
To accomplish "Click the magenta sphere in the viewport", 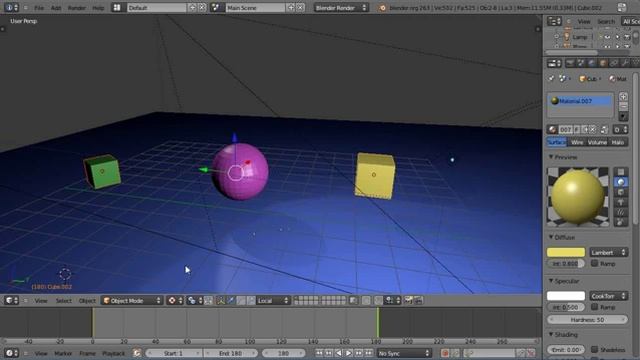I will tap(240, 171).
